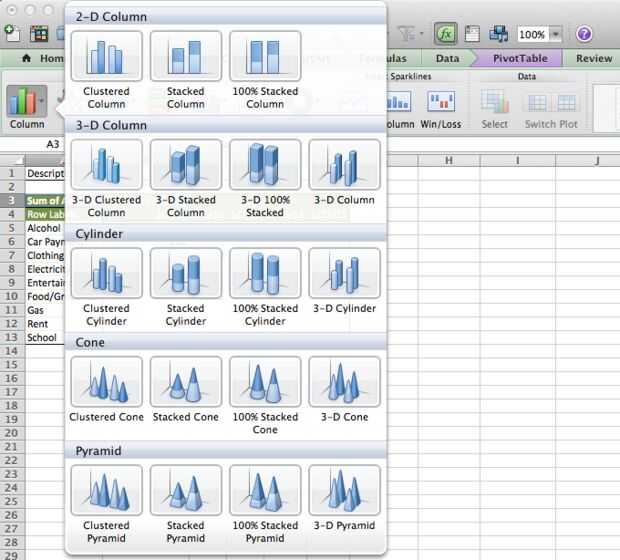Click the Sum of pivot header cell

click(45, 201)
